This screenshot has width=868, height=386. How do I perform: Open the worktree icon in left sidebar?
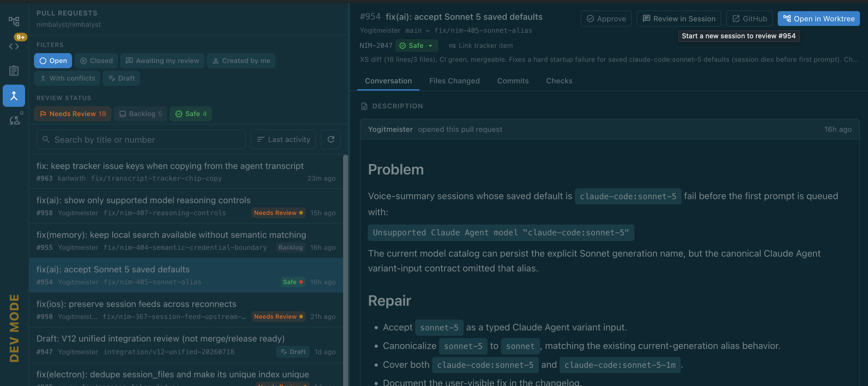(x=14, y=21)
